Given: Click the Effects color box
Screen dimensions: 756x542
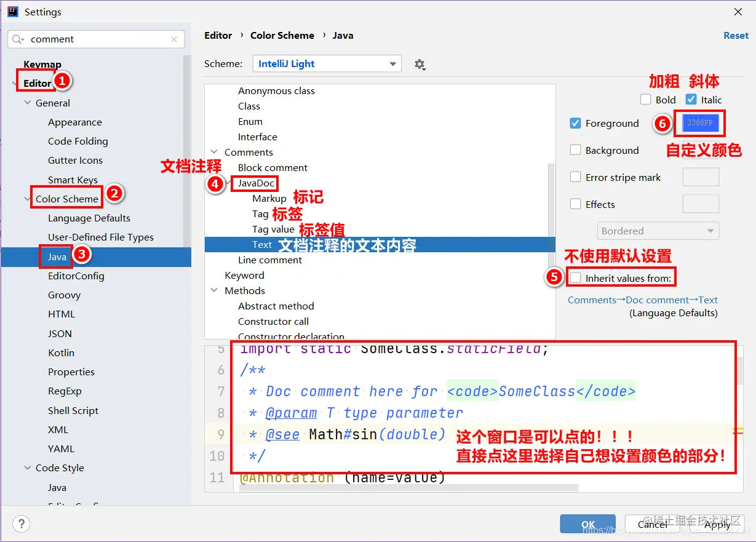Looking at the screenshot, I should pos(701,204).
